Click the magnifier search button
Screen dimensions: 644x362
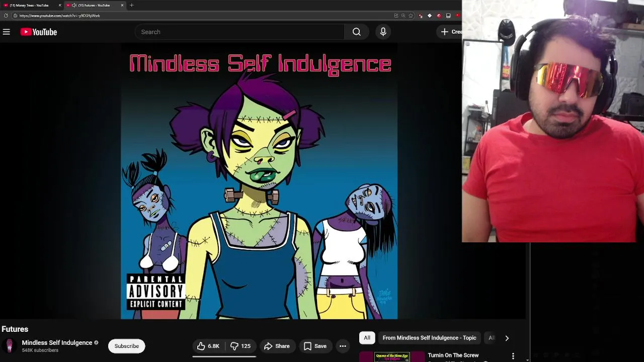(x=356, y=32)
